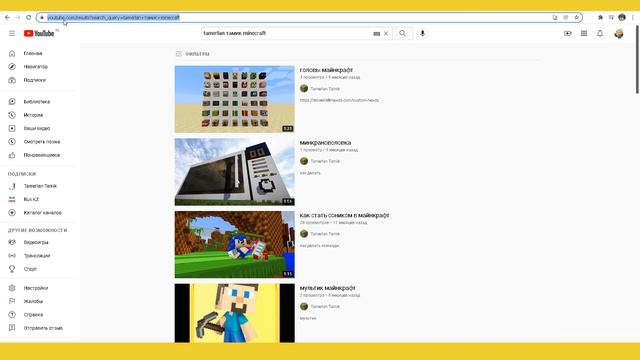Open YouTube apps grid icon
The image size is (640, 360).
584,33
